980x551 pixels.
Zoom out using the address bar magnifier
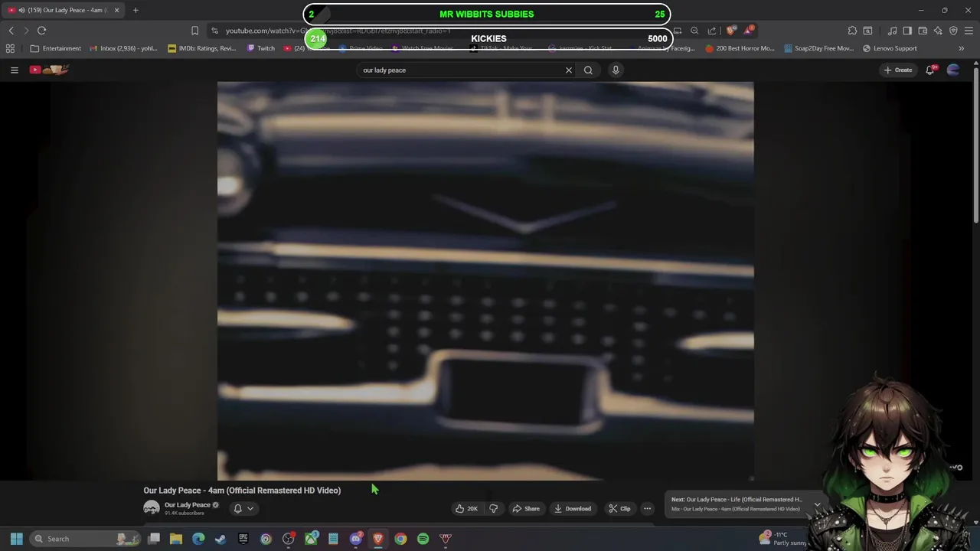(694, 31)
